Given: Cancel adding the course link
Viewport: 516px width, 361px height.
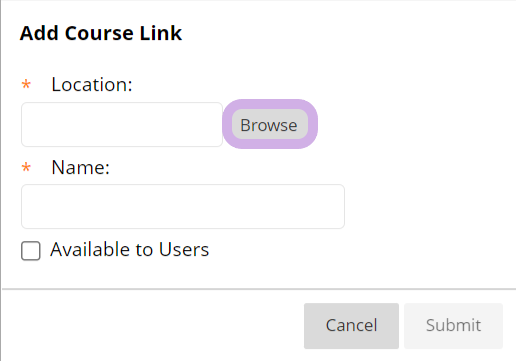Looking at the screenshot, I should [351, 326].
